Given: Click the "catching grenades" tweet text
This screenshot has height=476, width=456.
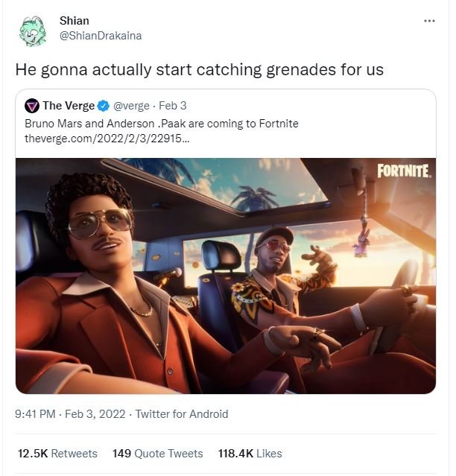Looking at the screenshot, I should (x=200, y=70).
